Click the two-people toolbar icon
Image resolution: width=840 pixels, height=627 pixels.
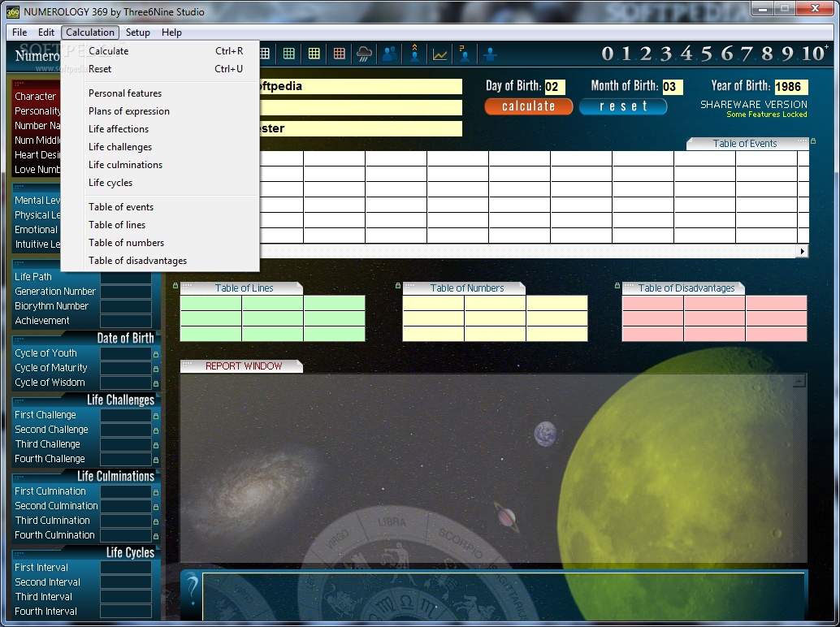(x=390, y=54)
